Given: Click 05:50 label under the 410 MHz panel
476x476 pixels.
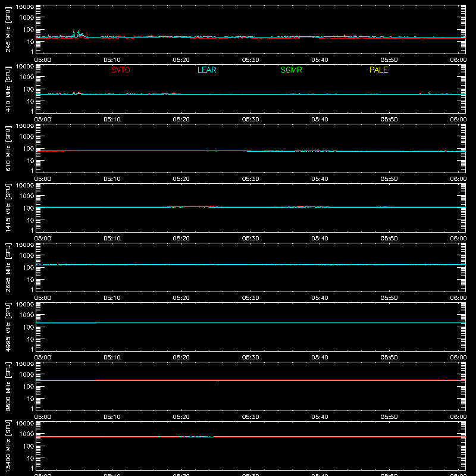Looking at the screenshot, I should [x=389, y=120].
